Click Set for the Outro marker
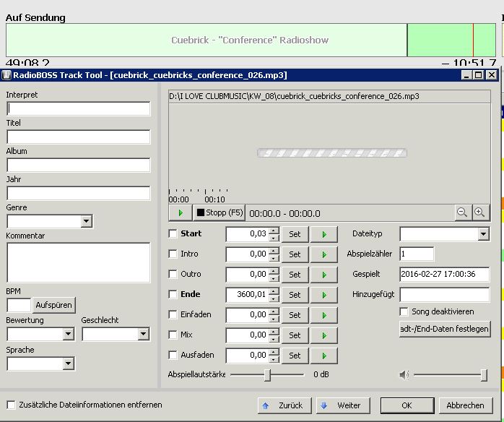The height and width of the screenshot is (422, 504). (x=295, y=275)
